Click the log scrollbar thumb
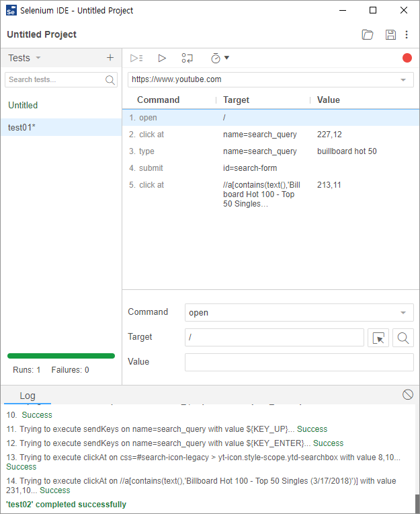420x514 pixels. tap(417, 503)
